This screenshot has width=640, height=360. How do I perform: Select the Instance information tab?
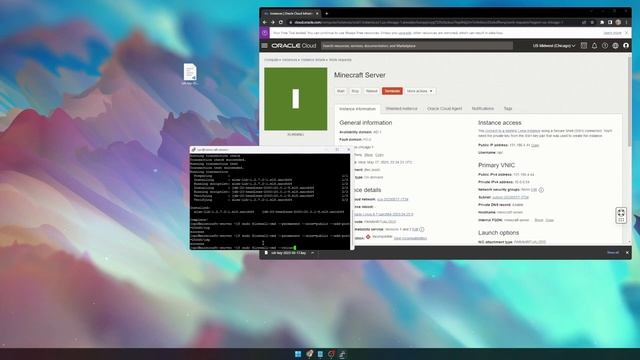(x=358, y=109)
